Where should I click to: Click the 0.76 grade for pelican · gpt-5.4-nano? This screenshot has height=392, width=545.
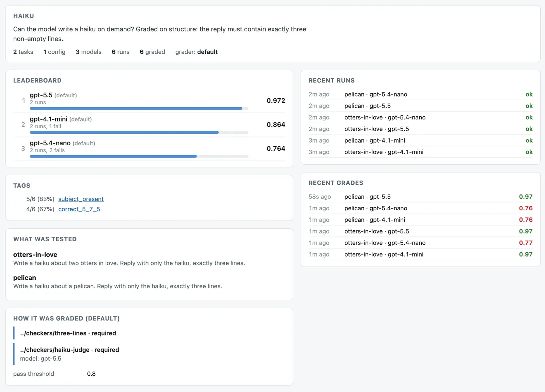point(526,208)
